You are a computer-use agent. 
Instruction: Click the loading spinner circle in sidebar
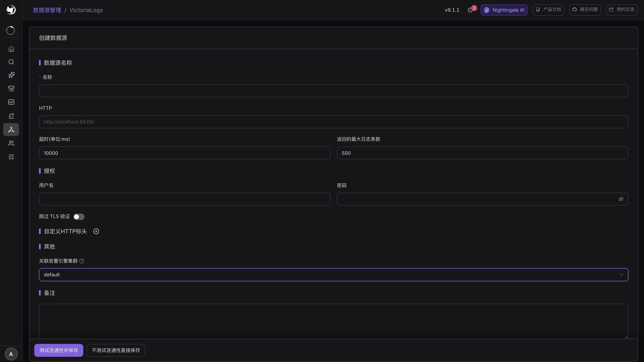(10, 31)
